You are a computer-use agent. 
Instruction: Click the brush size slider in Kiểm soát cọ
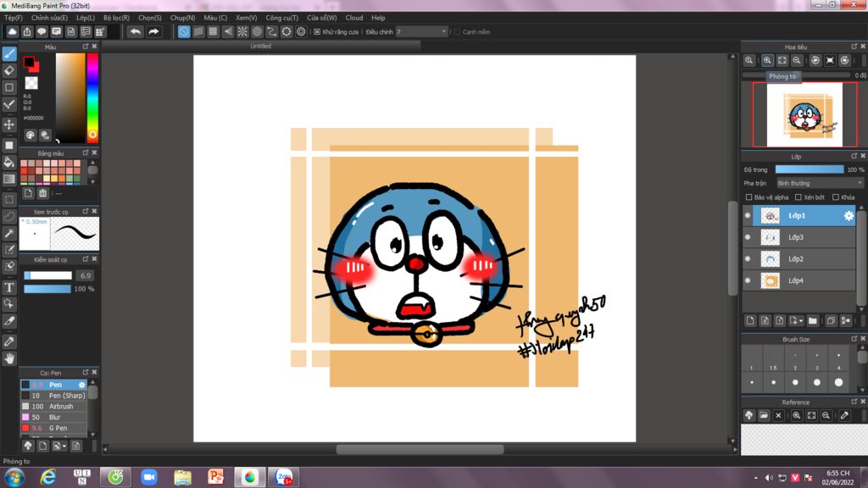[x=47, y=275]
